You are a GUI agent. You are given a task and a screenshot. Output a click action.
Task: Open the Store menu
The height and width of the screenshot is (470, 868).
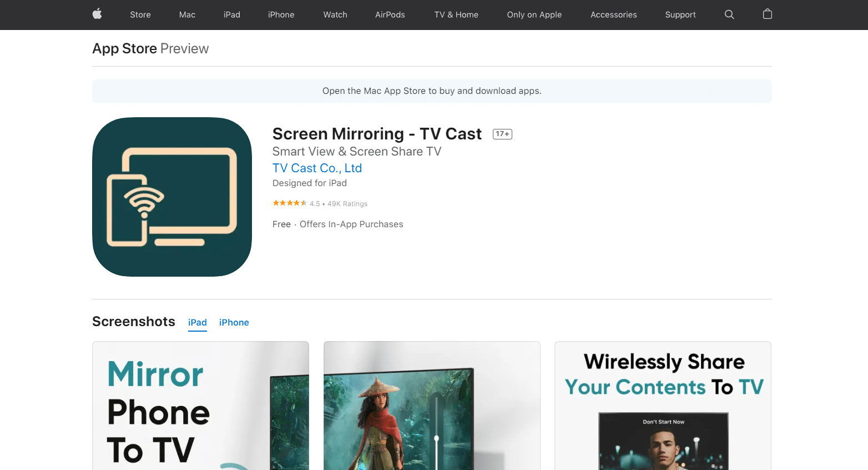[140, 14]
